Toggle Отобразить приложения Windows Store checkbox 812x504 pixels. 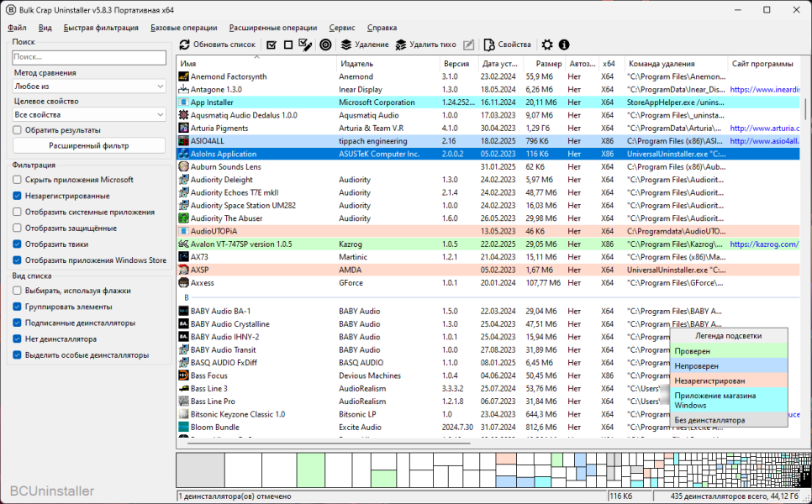tap(17, 260)
